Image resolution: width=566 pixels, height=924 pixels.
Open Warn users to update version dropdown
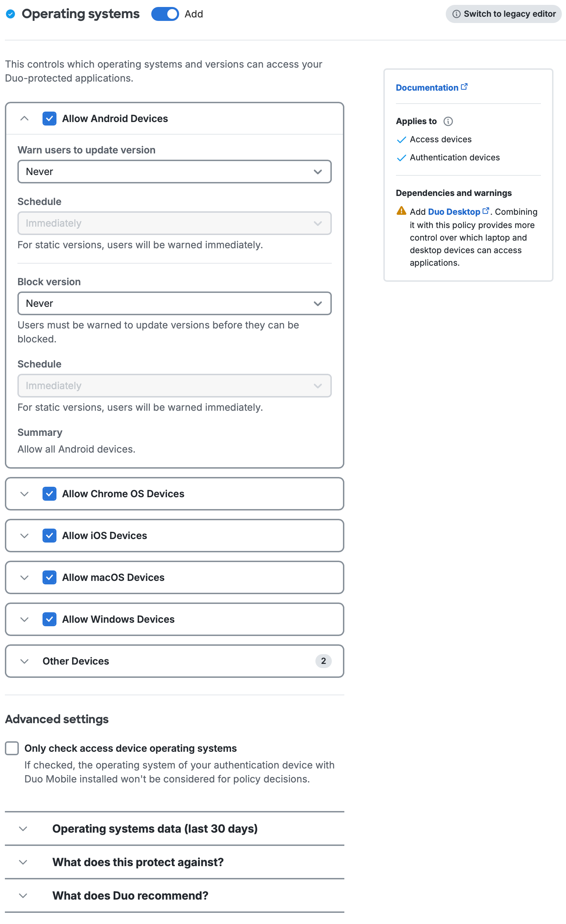[x=174, y=172]
